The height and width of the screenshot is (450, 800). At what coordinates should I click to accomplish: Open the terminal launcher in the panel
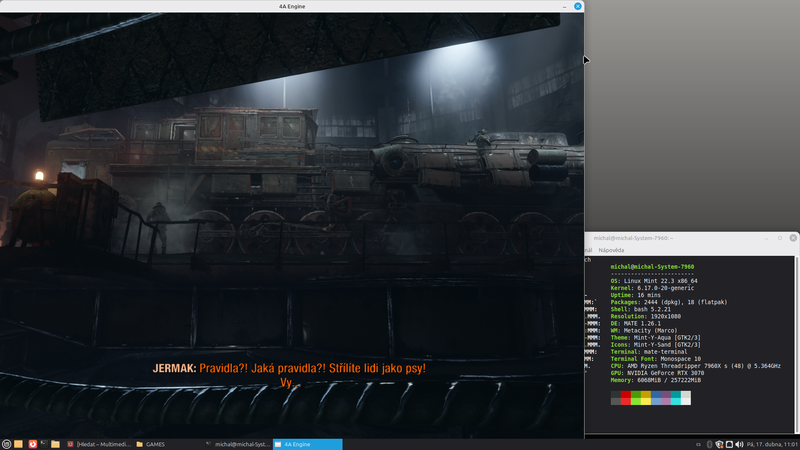(44, 444)
